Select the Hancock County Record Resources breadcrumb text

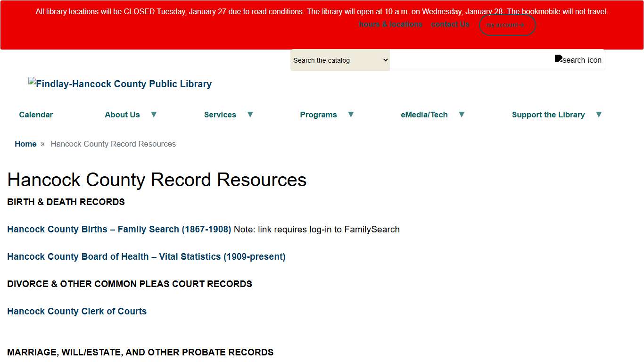(113, 144)
